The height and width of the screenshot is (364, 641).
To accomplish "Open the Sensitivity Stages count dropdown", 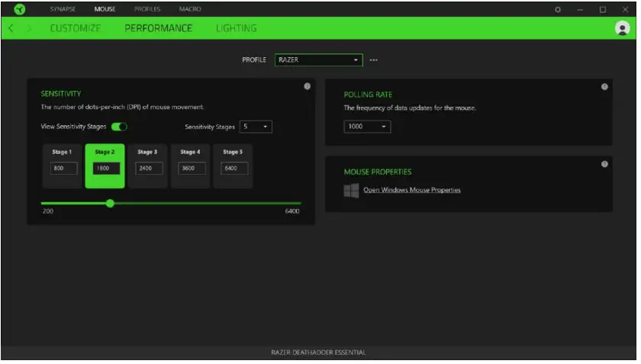I will [x=256, y=127].
